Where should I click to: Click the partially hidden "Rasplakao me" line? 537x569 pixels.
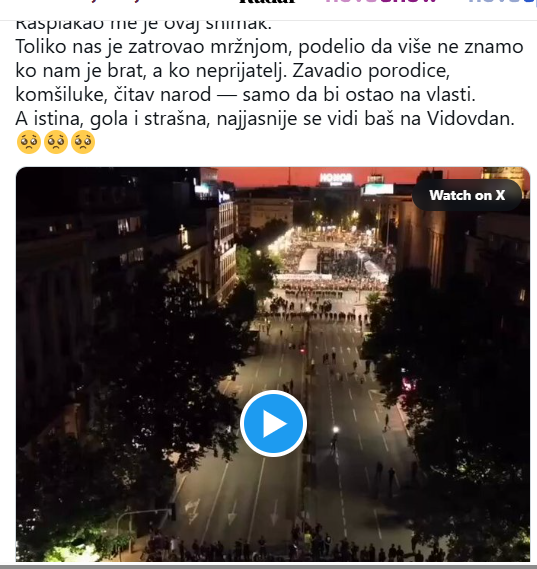(143, 25)
